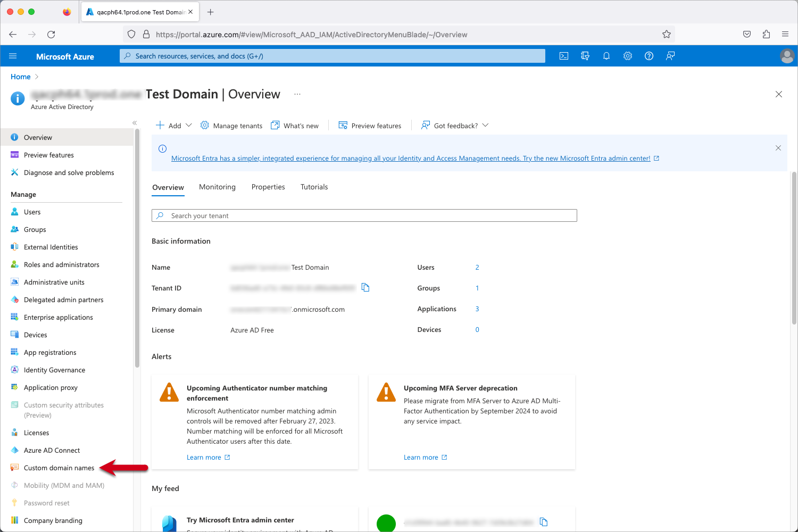Click the Search your tenant field

pos(364,215)
